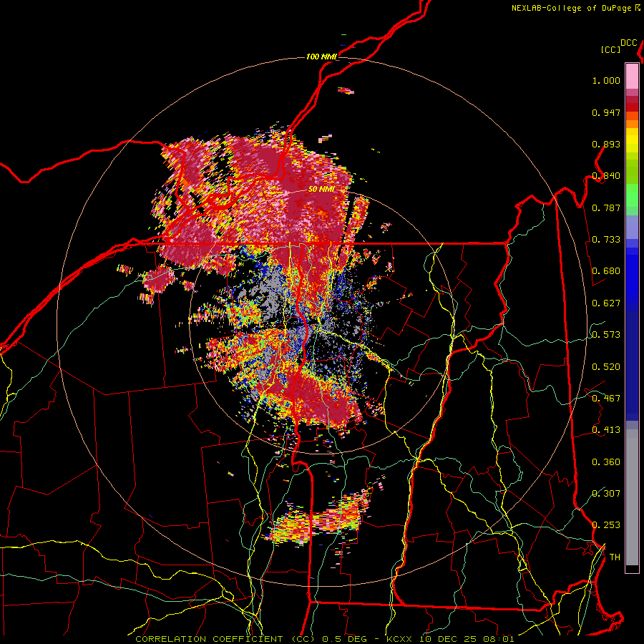
Task: Click the 0.680 scale value
Action: [x=606, y=271]
